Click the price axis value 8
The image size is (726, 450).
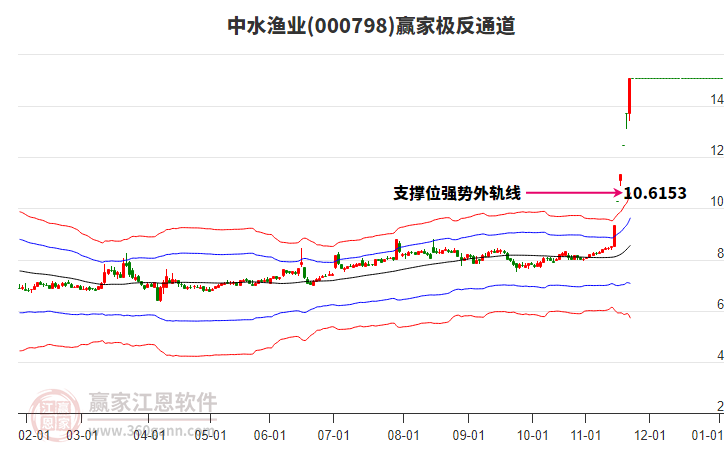point(720,253)
